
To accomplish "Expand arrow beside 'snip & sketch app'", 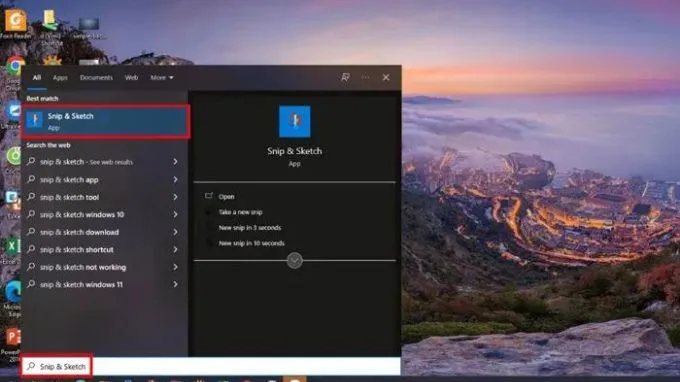I will 176,180.
